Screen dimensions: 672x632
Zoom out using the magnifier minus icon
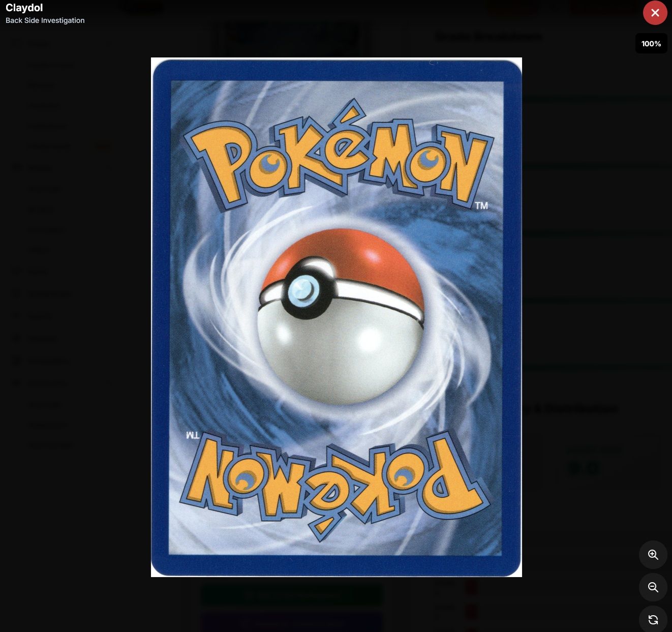coord(653,587)
